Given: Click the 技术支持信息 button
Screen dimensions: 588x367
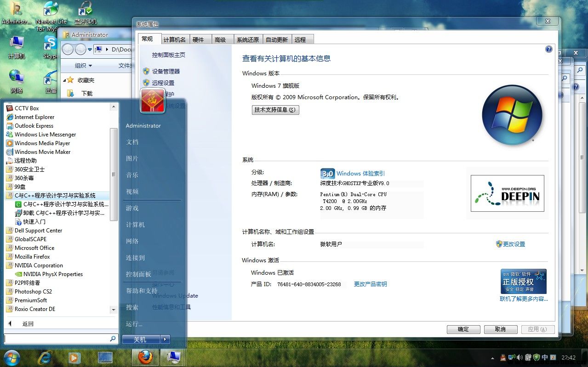Looking at the screenshot, I should [x=275, y=110].
